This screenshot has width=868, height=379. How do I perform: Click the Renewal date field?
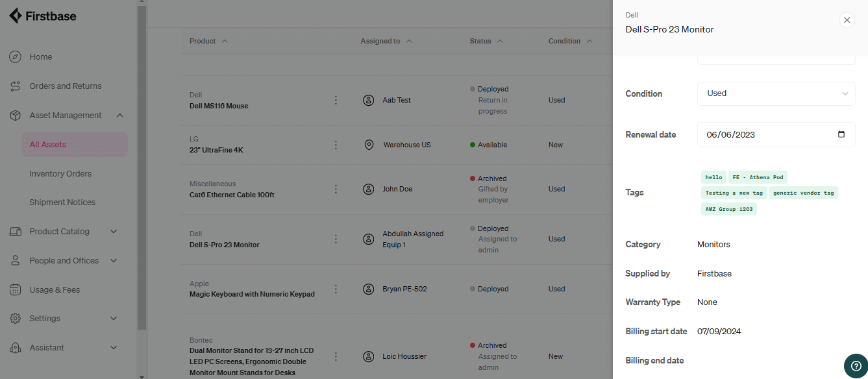click(776, 135)
